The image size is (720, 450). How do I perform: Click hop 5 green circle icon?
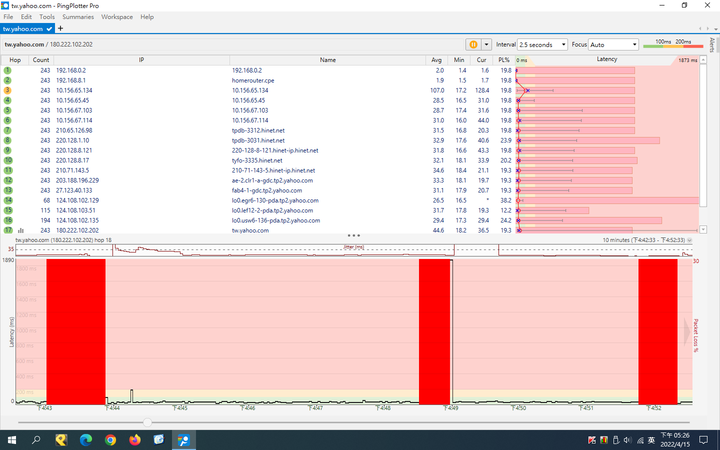pos(7,110)
